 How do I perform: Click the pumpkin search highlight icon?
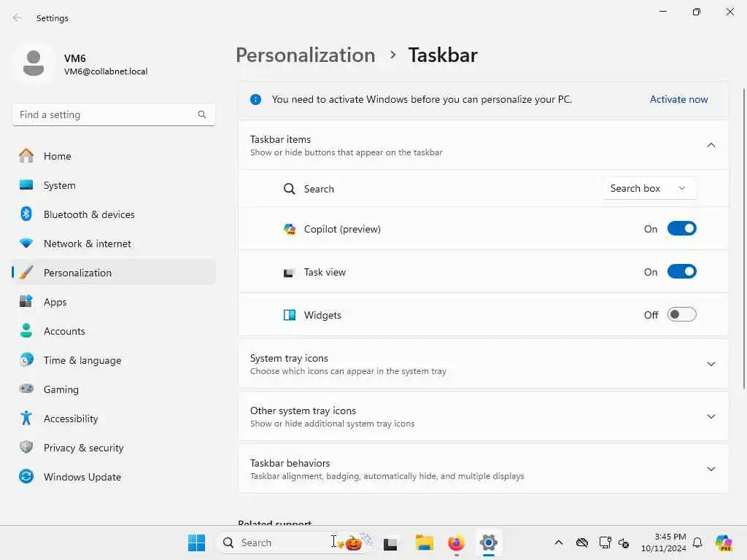click(354, 542)
